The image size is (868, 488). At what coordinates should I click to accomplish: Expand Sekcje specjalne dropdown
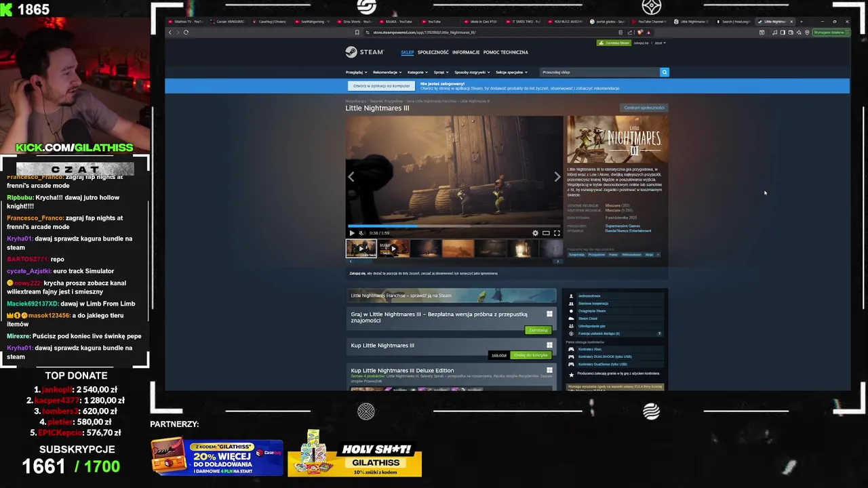tap(511, 72)
